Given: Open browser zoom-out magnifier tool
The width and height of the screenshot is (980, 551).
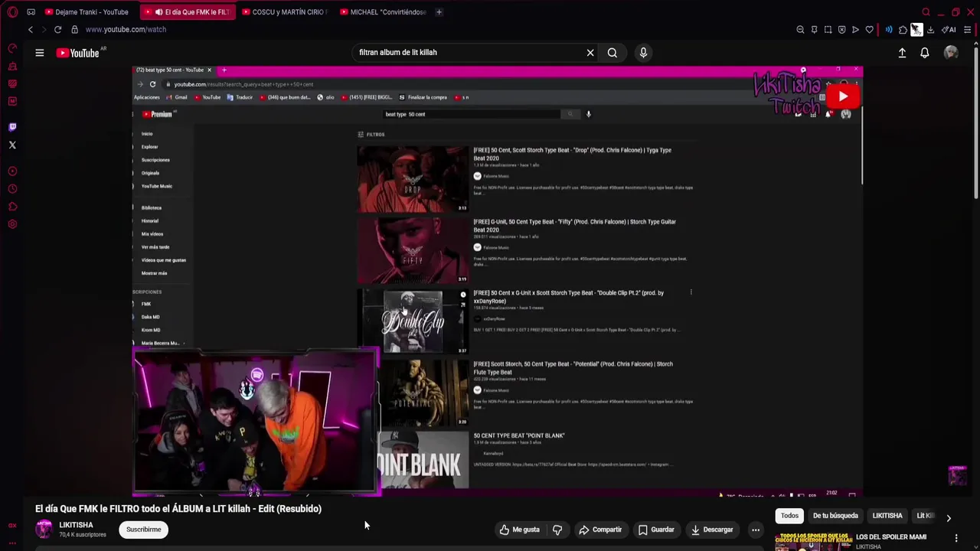Looking at the screenshot, I should click(x=800, y=30).
